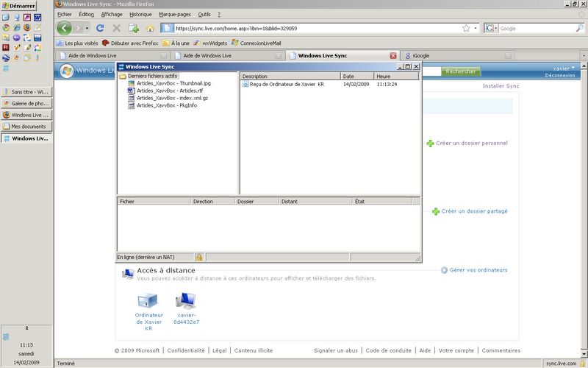Screen dimensions: 588x368
Task: Click Gérer vos ordinateurs link
Action: (x=474, y=270)
